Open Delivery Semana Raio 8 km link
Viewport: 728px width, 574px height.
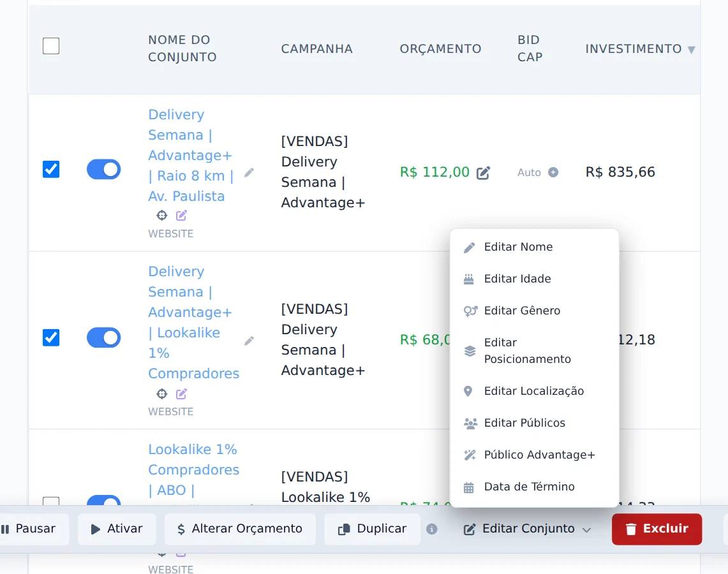pyautogui.click(x=191, y=156)
